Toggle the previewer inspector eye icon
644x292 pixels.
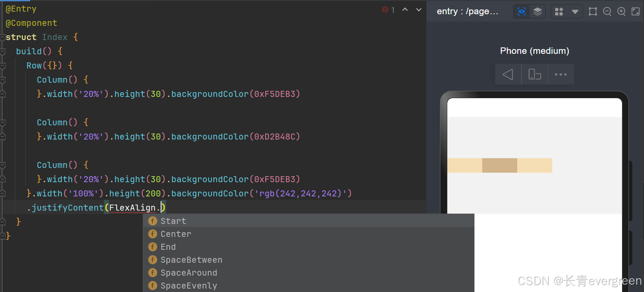tap(521, 12)
